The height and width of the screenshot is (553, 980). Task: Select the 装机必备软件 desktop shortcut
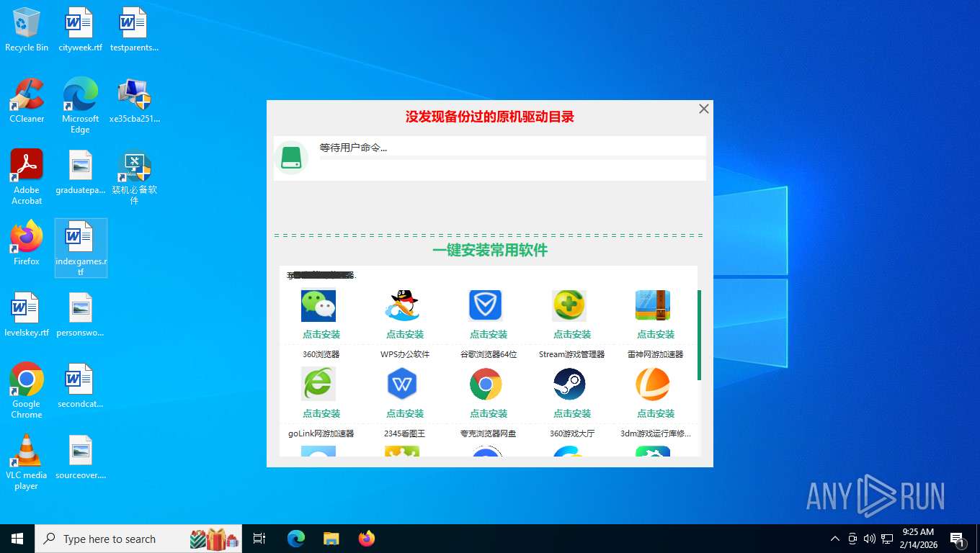pyautogui.click(x=134, y=176)
